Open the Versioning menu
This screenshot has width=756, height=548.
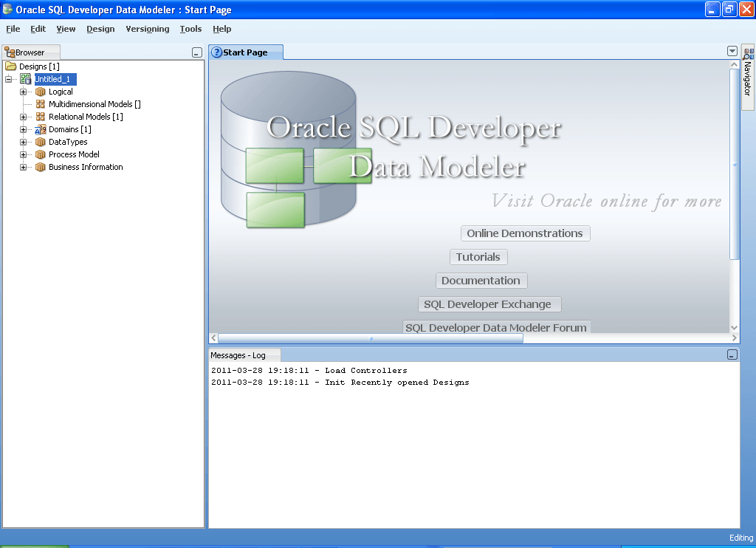148,29
